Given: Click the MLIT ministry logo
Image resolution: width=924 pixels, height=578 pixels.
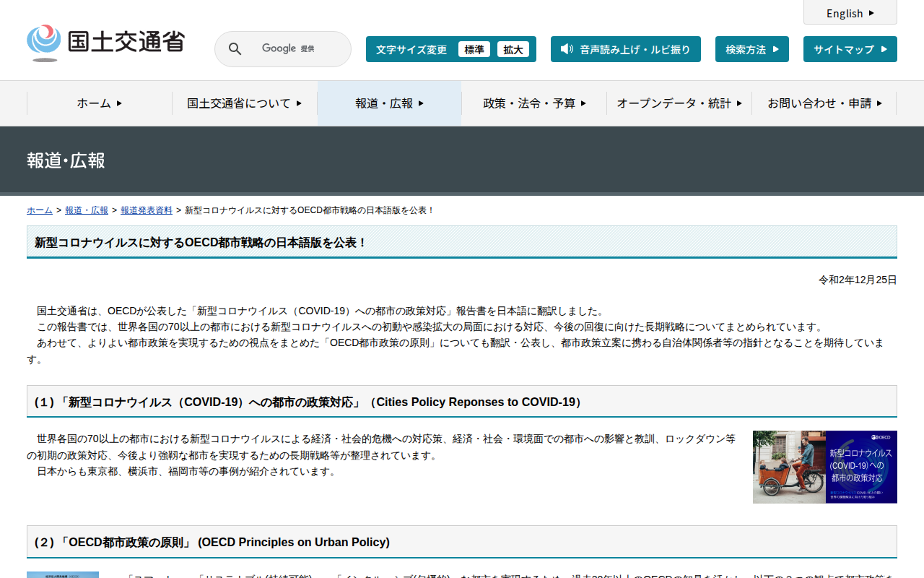Looking at the screenshot, I should (x=105, y=43).
